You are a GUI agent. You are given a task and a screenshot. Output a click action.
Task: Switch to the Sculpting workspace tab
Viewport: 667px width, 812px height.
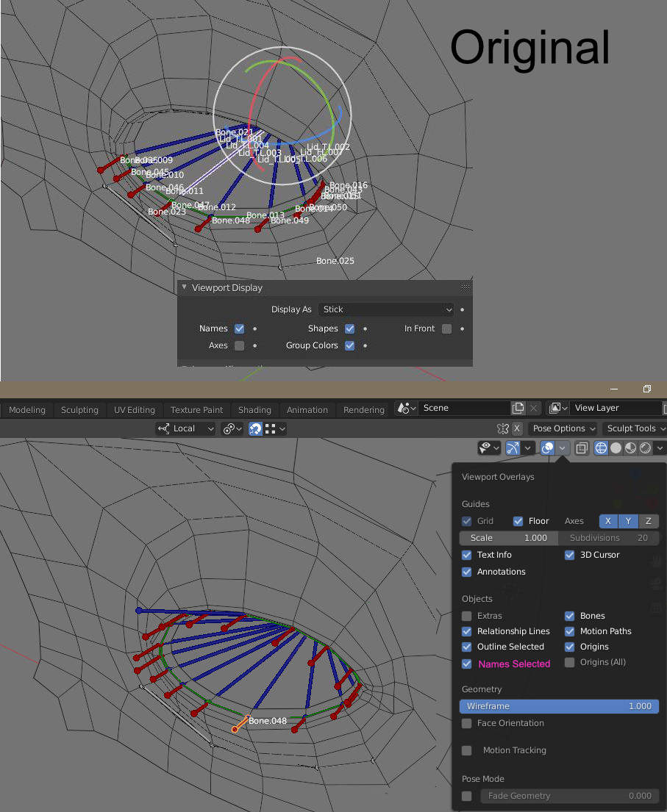pyautogui.click(x=79, y=409)
